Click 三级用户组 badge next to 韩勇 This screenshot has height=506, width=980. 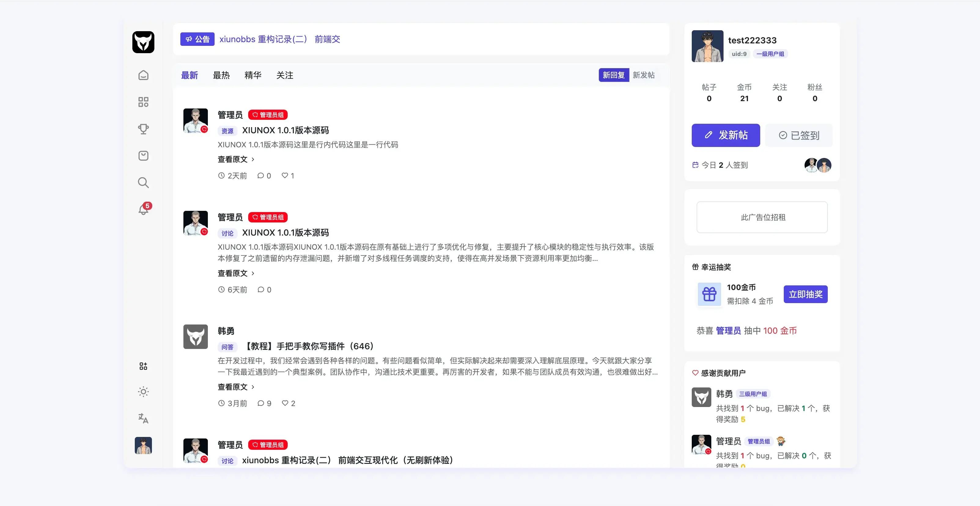click(x=753, y=394)
